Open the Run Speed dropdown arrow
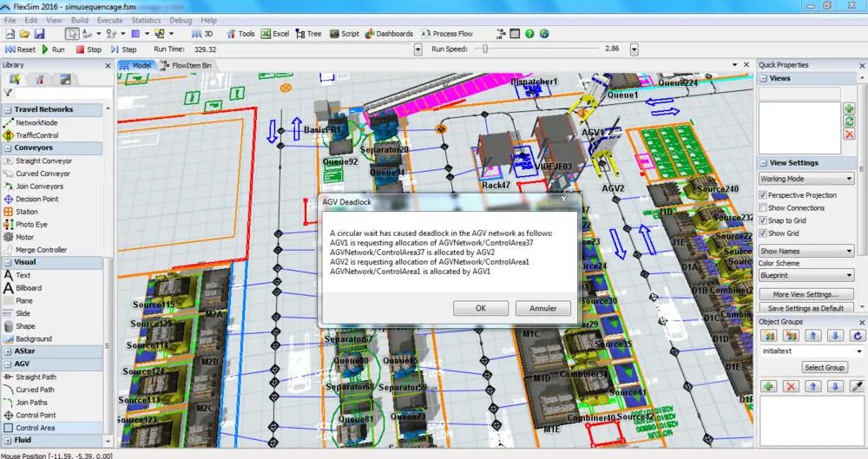Image resolution: width=868 pixels, height=459 pixels. click(x=635, y=49)
